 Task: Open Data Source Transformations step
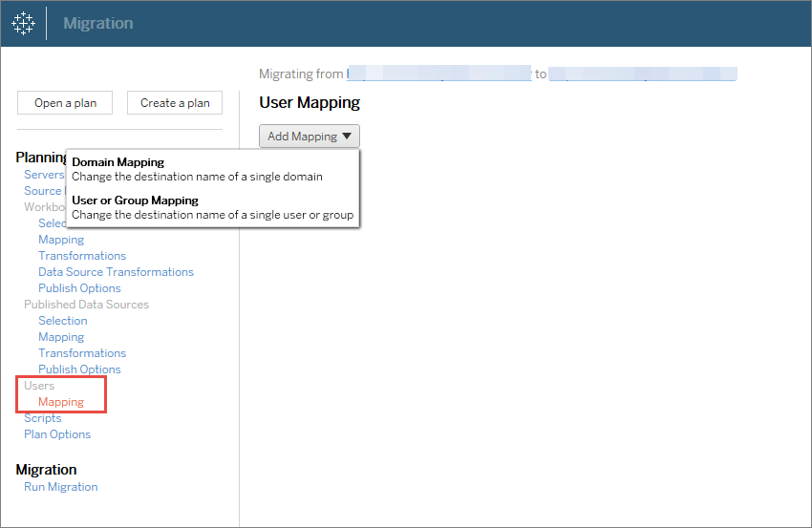tap(116, 272)
